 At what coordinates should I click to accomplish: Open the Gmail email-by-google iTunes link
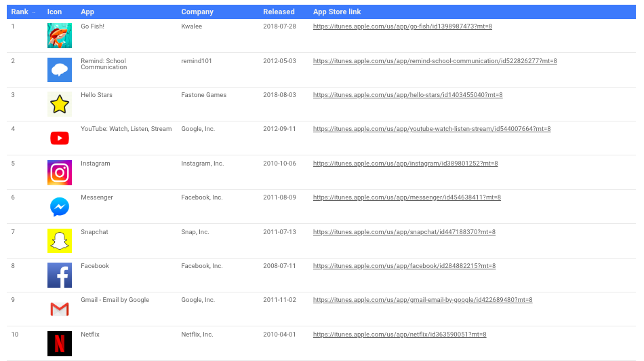[422, 300]
